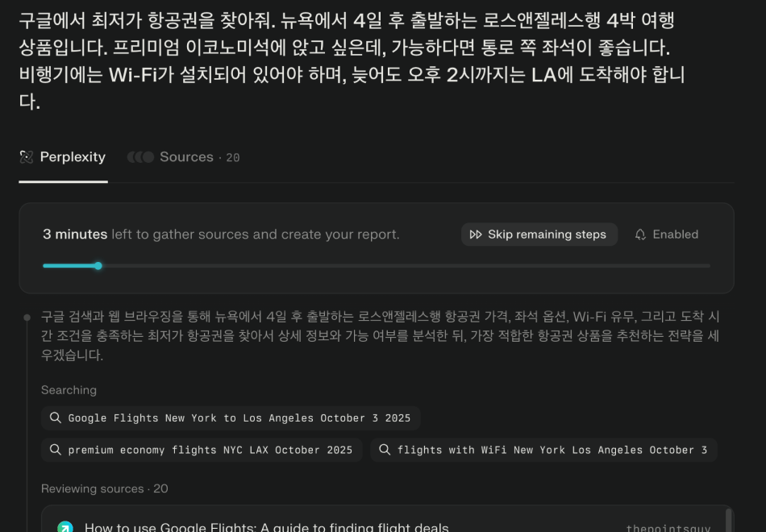
Task: Switch to the Perplexity tab
Action: [x=63, y=157]
